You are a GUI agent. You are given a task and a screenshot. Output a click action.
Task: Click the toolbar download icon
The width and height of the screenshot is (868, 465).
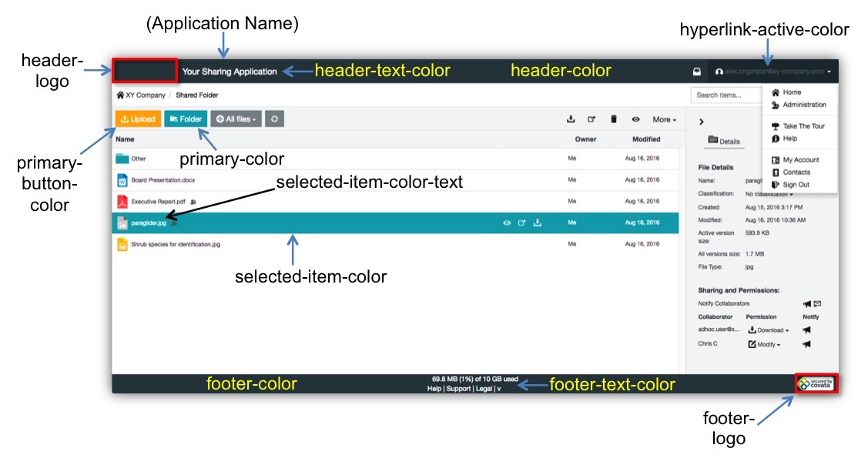(571, 119)
